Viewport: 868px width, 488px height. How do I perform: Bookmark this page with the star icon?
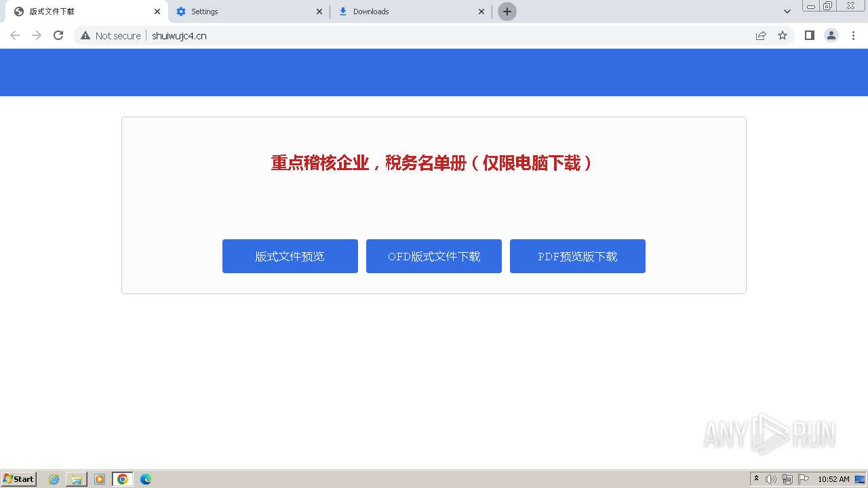coord(783,35)
